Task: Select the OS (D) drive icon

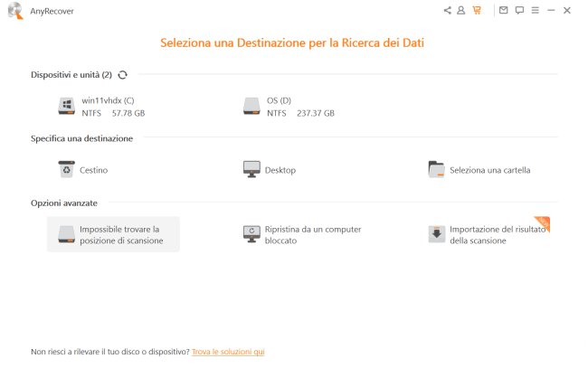Action: (251, 106)
